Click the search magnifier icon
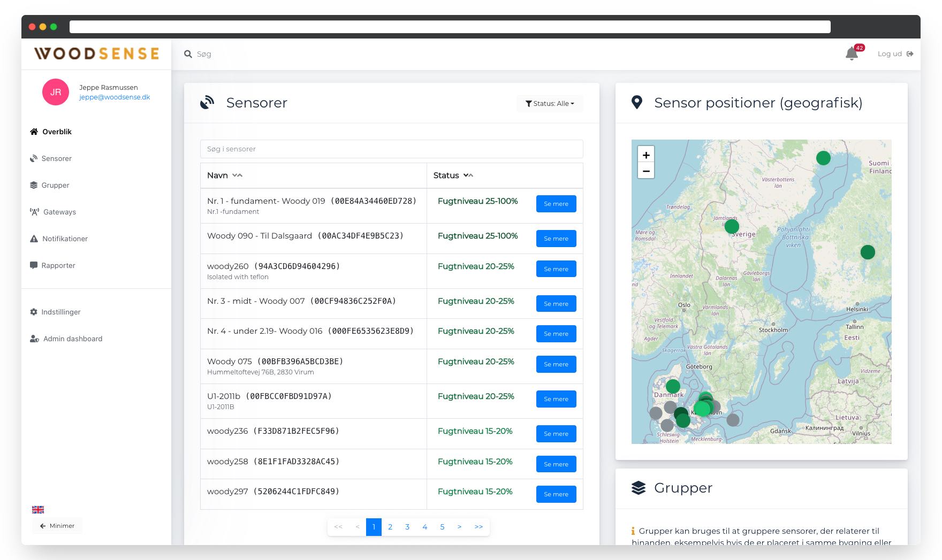 (x=188, y=54)
